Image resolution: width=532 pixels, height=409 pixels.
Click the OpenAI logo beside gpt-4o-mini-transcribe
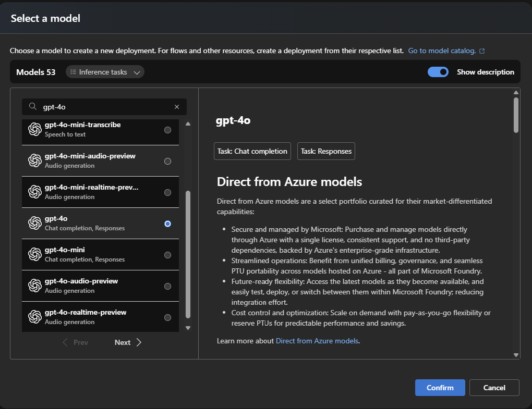click(x=35, y=129)
